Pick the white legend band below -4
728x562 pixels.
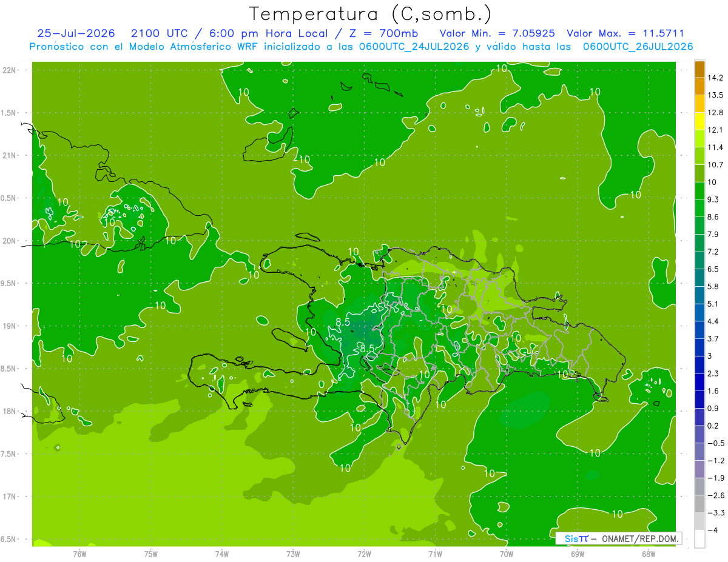699,539
